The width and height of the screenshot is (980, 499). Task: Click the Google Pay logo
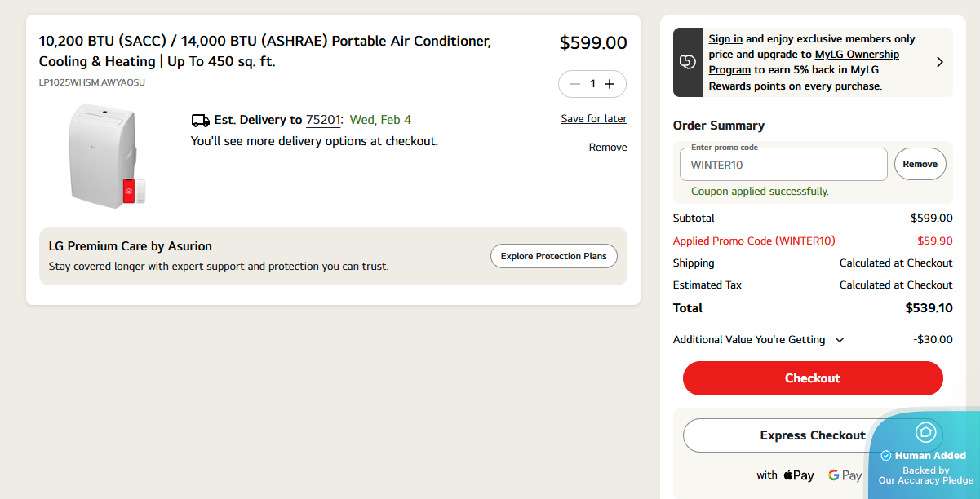point(845,475)
